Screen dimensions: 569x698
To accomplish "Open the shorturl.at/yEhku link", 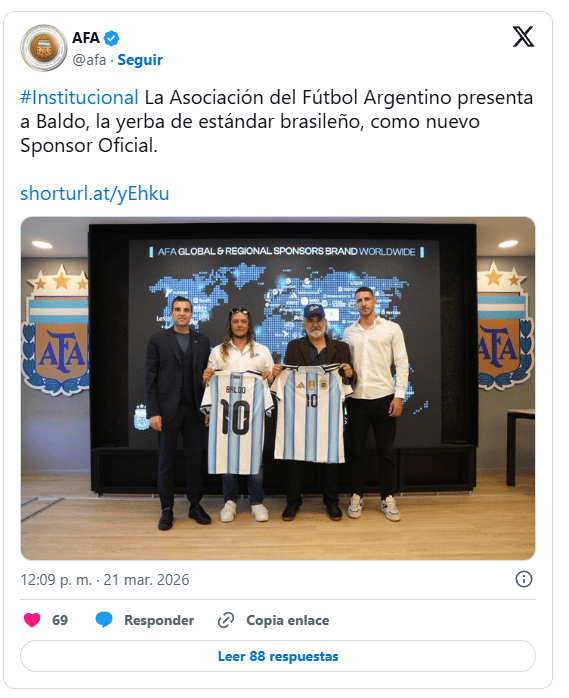I will pyautogui.click(x=94, y=193).
